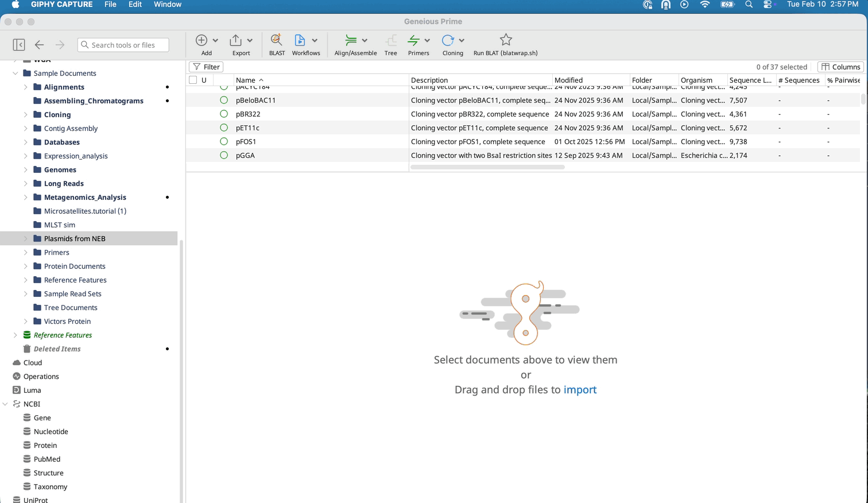The width and height of the screenshot is (868, 503).
Task: Click the Columns button
Action: [x=840, y=67]
